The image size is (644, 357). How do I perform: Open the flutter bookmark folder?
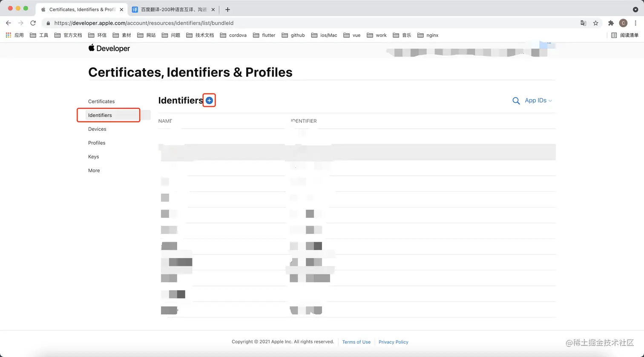click(x=264, y=35)
